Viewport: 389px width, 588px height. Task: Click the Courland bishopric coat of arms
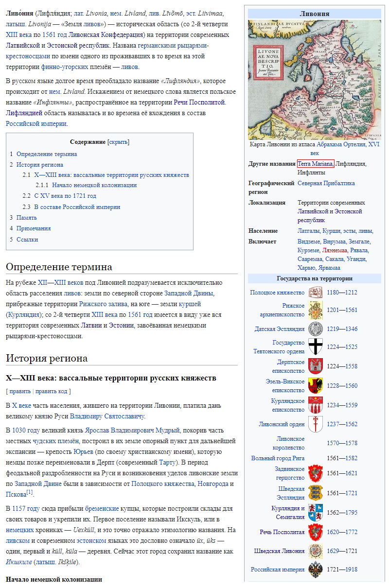tap(316, 405)
